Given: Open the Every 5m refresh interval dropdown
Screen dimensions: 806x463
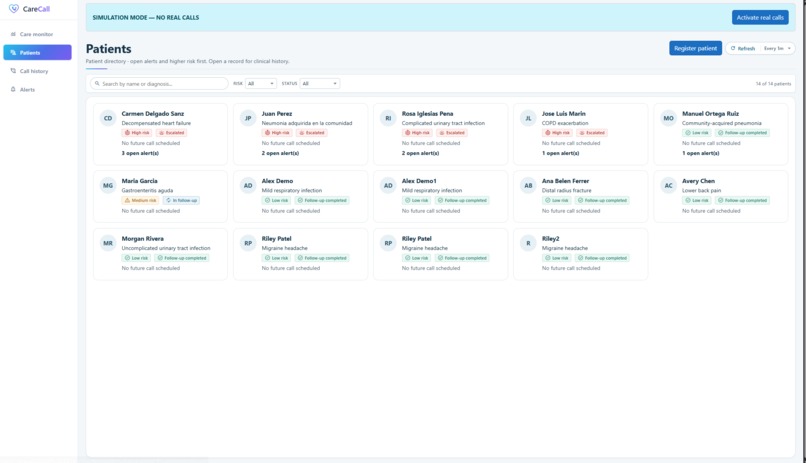Looking at the screenshot, I should 777,48.
